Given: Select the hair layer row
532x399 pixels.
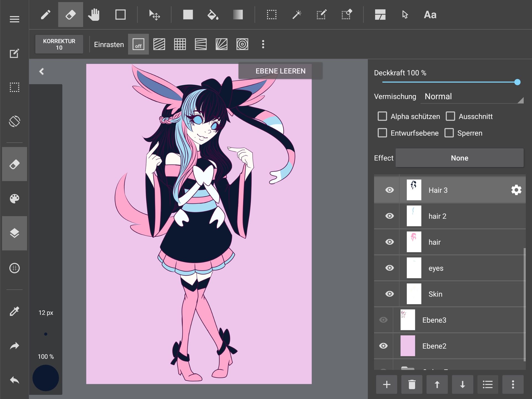Looking at the screenshot, I should pos(450,242).
